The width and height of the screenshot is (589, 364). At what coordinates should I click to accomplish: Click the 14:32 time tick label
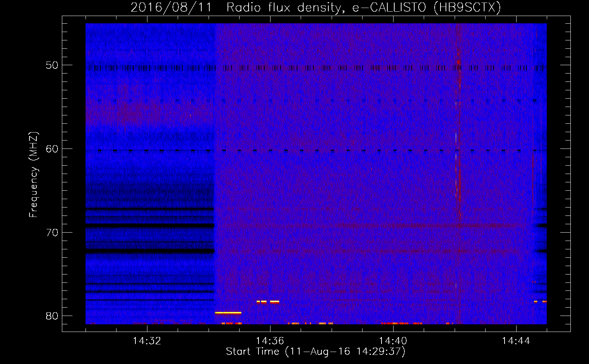coord(147,341)
